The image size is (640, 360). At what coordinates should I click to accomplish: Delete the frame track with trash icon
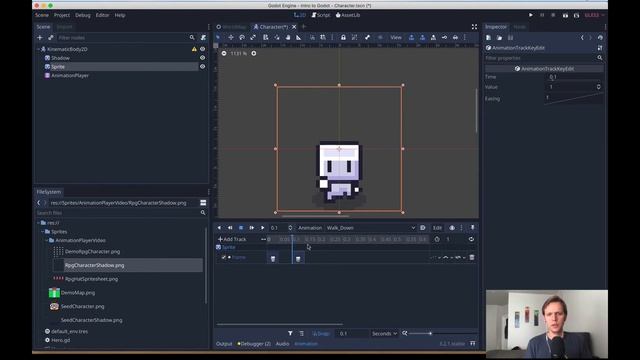pos(472,258)
